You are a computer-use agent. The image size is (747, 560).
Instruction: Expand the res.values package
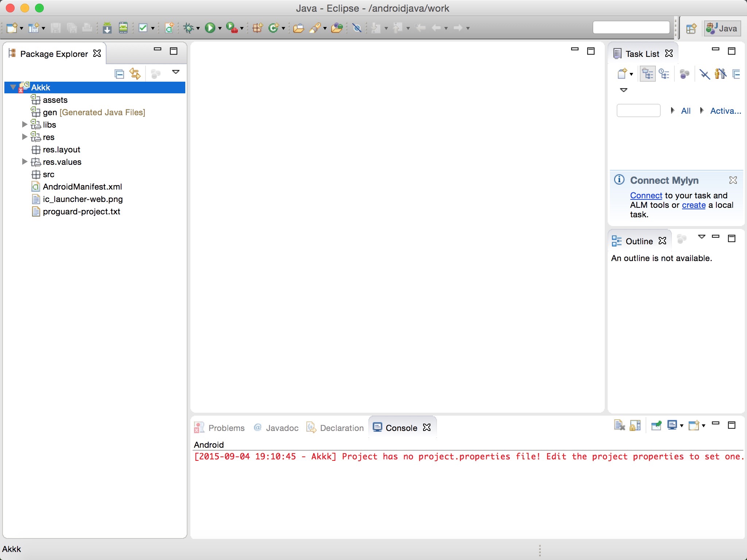pyautogui.click(x=24, y=162)
